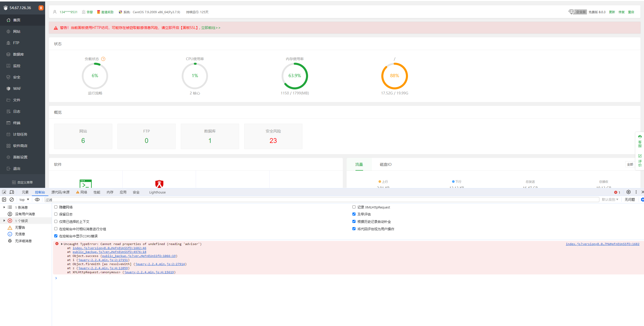This screenshot has width=644, height=326.
Task: Follow the 立即前往 SSL warning link
Action: coord(211,28)
